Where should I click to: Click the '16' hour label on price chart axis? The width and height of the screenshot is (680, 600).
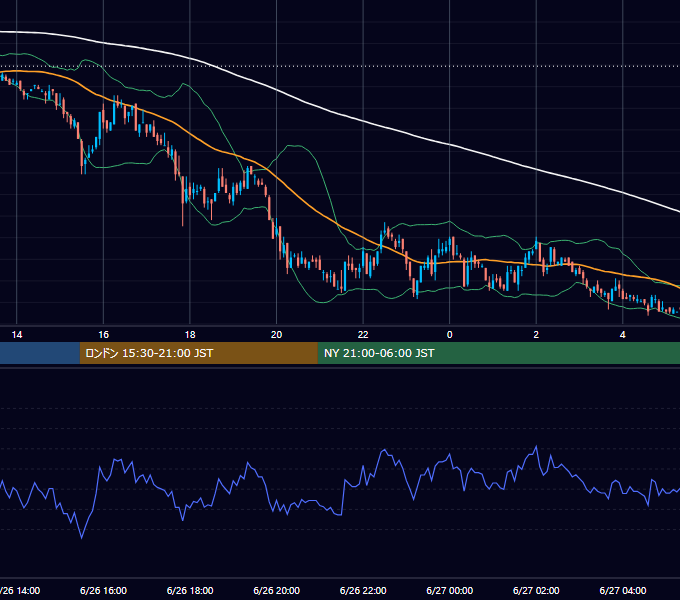tap(103, 335)
